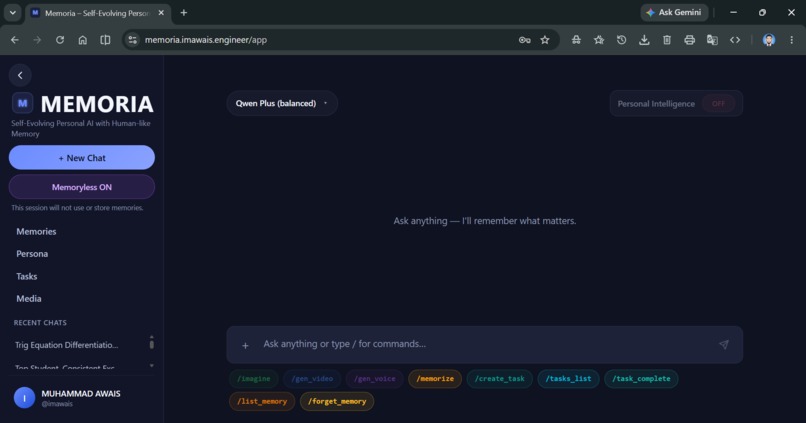This screenshot has width=806, height=423.
Task: Select the Memoria browser tab
Action: tap(97, 13)
